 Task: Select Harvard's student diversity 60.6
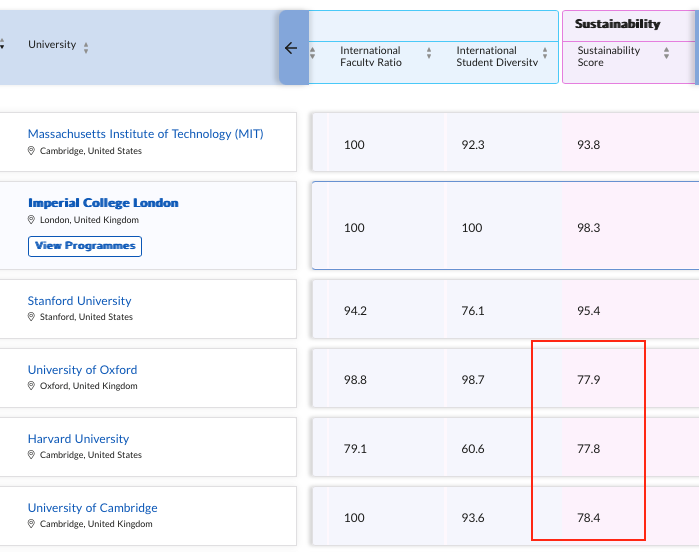[473, 449]
